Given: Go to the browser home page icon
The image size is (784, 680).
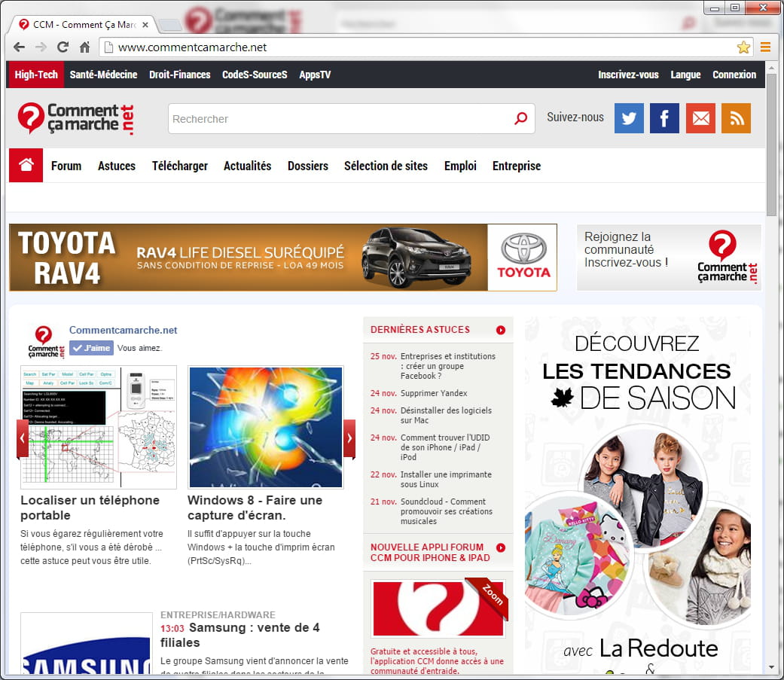Looking at the screenshot, I should [x=84, y=47].
